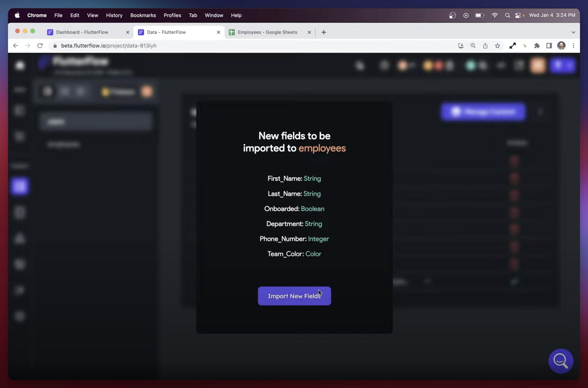Open Control Center toggles in menu bar
Image resolution: width=588 pixels, height=388 pixels.
point(518,15)
